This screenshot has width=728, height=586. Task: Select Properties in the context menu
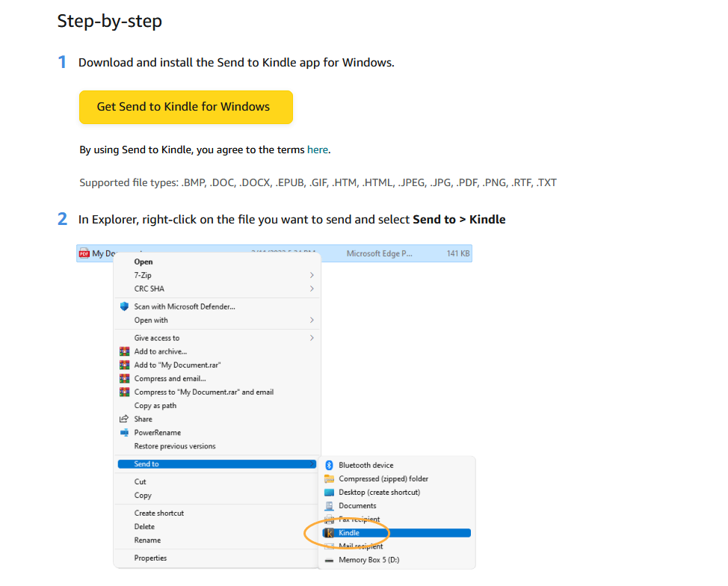(150, 558)
